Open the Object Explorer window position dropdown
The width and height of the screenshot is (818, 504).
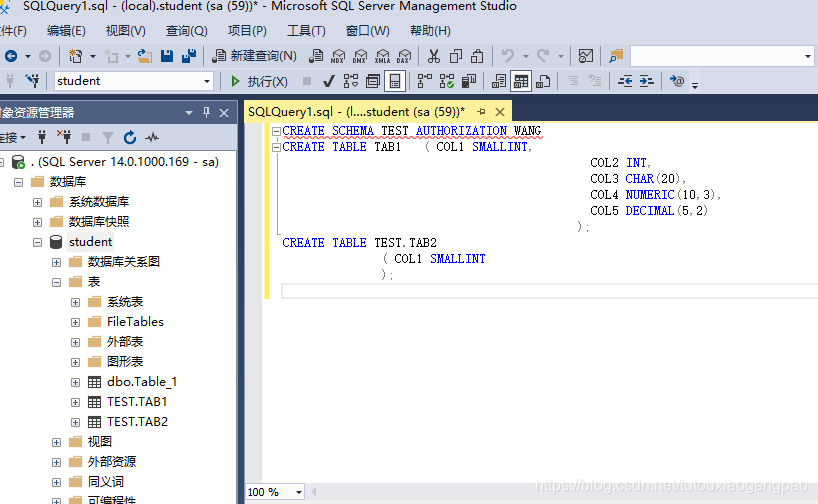(189, 113)
